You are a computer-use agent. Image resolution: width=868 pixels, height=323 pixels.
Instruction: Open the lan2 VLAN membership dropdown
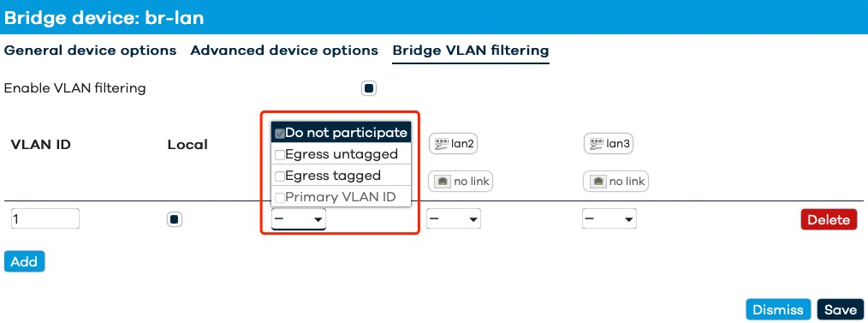[x=454, y=219]
